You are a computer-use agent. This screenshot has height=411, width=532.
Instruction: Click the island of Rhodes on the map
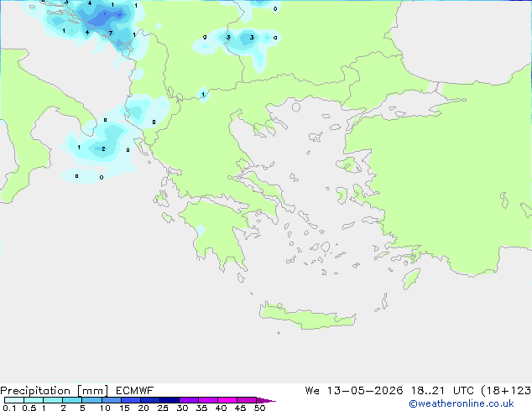(411, 278)
